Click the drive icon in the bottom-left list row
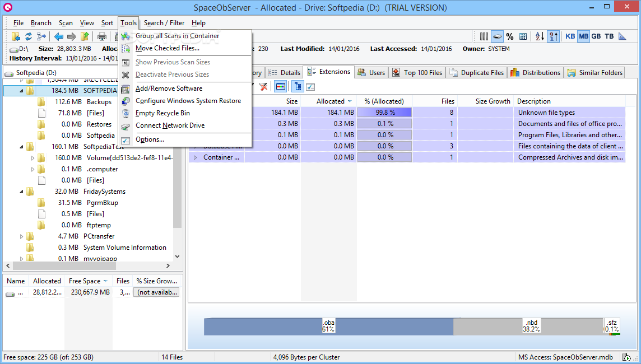Viewport: 641px width, 364px height. click(10, 293)
